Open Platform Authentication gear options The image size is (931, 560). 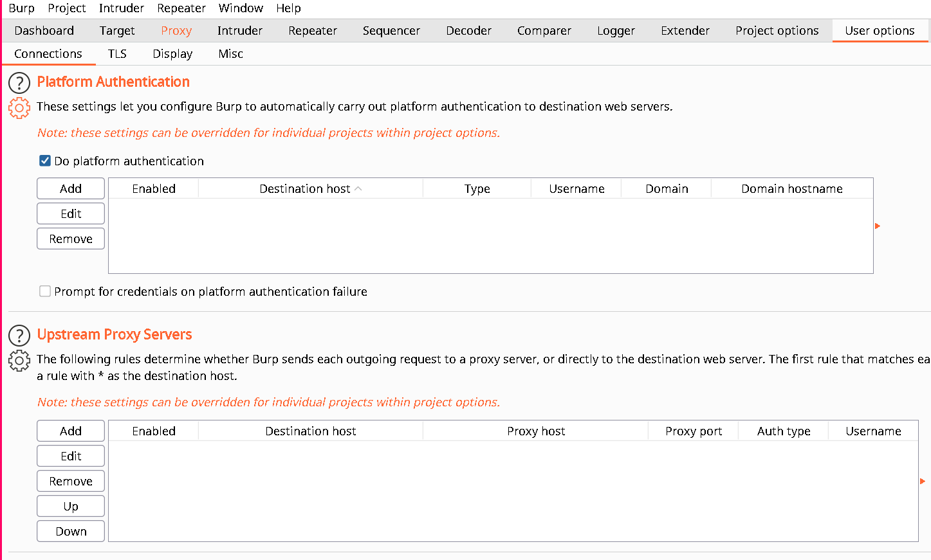(x=19, y=108)
